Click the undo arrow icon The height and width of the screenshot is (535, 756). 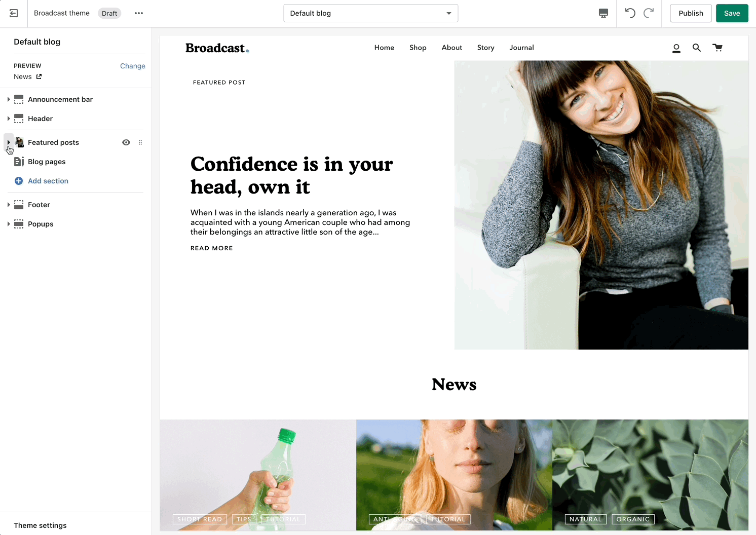coord(630,13)
